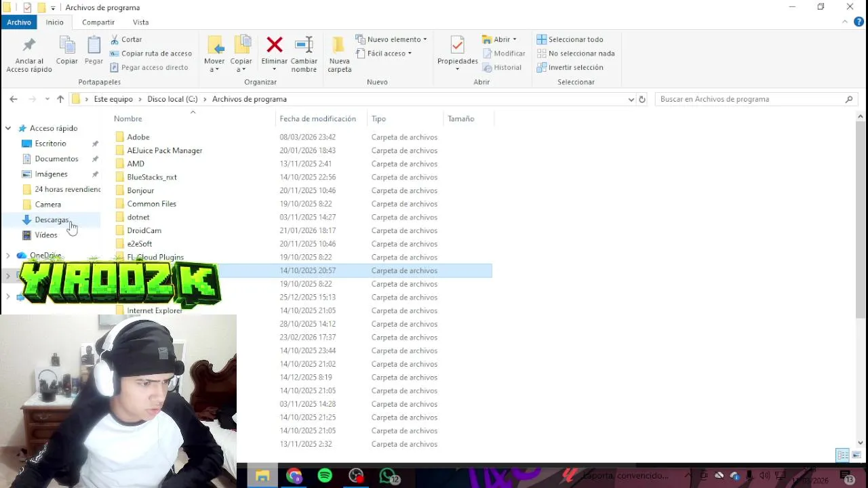Click the Copiar icon in Portapapeles
The height and width of the screenshot is (488, 868).
click(x=67, y=45)
